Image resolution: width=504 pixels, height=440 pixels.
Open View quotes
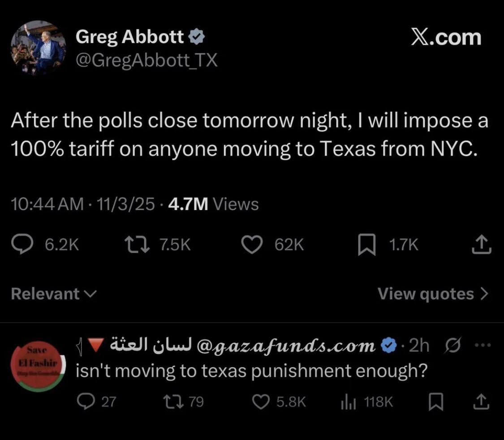(433, 294)
